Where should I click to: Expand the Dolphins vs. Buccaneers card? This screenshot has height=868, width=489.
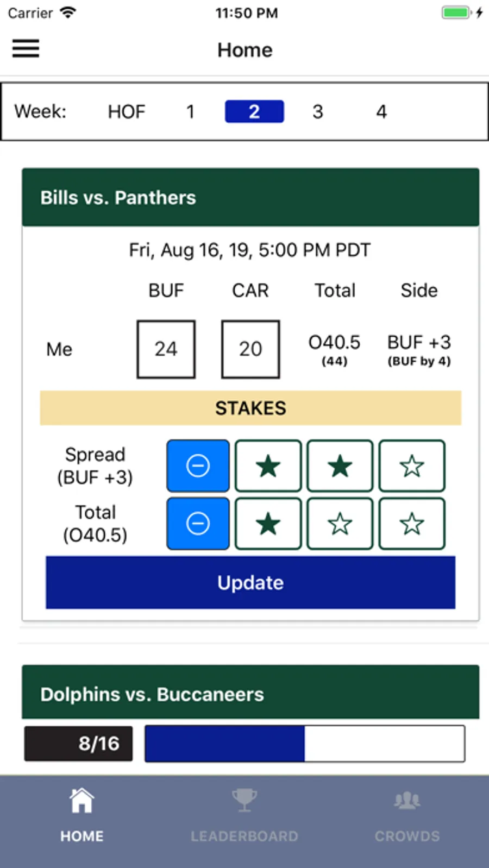click(250, 694)
